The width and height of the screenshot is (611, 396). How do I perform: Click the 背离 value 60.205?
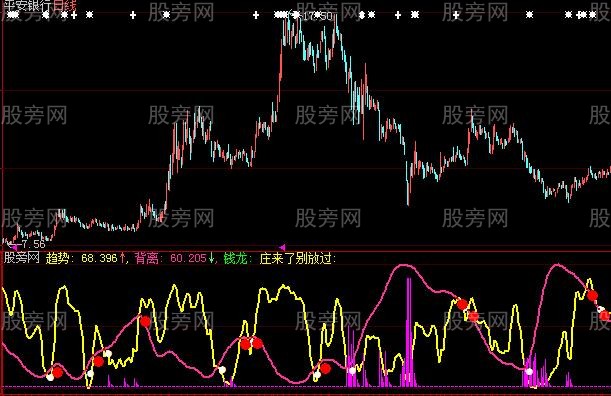click(188, 258)
